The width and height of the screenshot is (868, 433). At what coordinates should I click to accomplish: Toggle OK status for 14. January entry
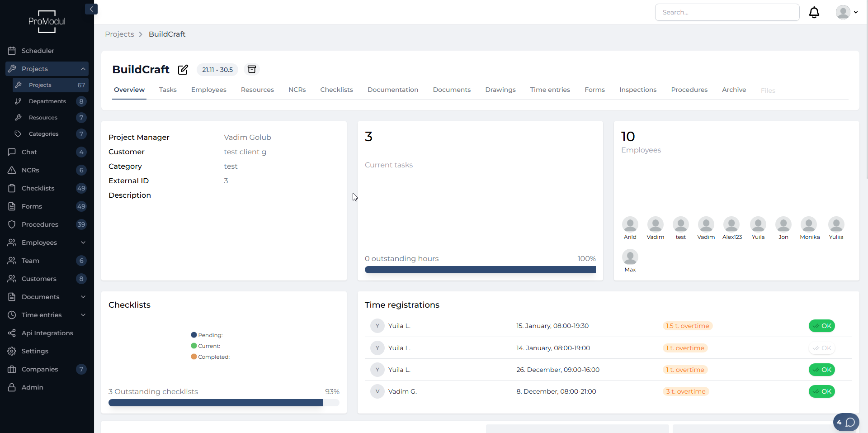[821, 348]
